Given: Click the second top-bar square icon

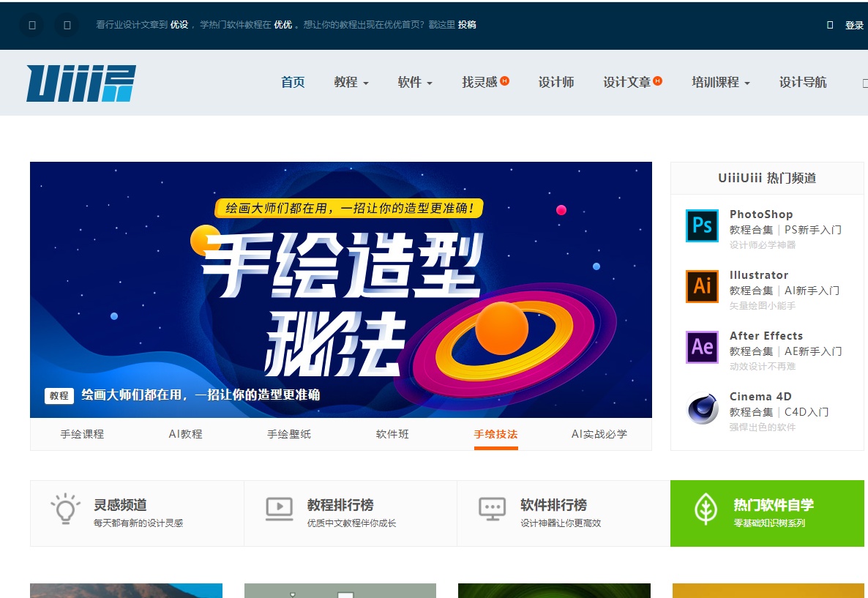Looking at the screenshot, I should (x=67, y=25).
